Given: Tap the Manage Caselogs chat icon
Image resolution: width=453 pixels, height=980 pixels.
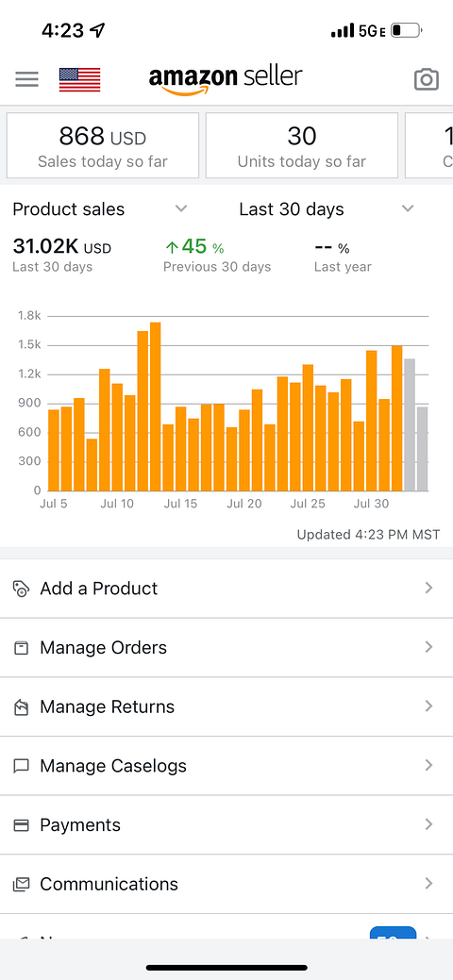Looking at the screenshot, I should click(22, 766).
